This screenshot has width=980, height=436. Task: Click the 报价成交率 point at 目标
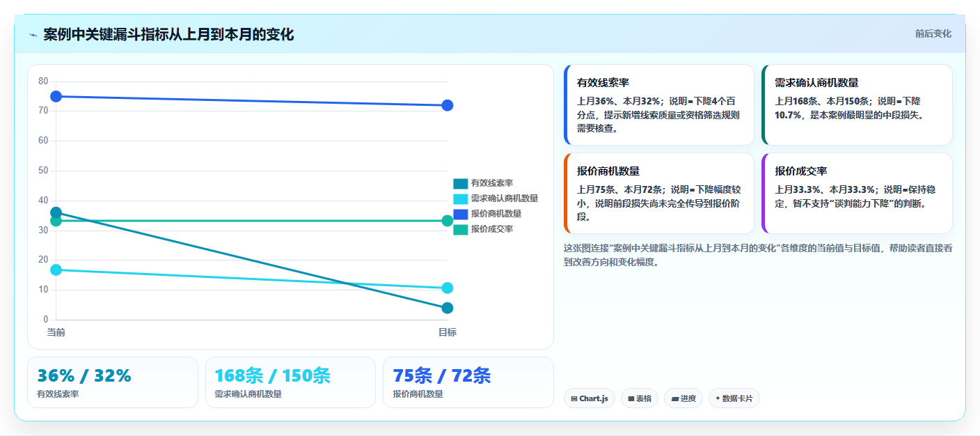(x=448, y=221)
